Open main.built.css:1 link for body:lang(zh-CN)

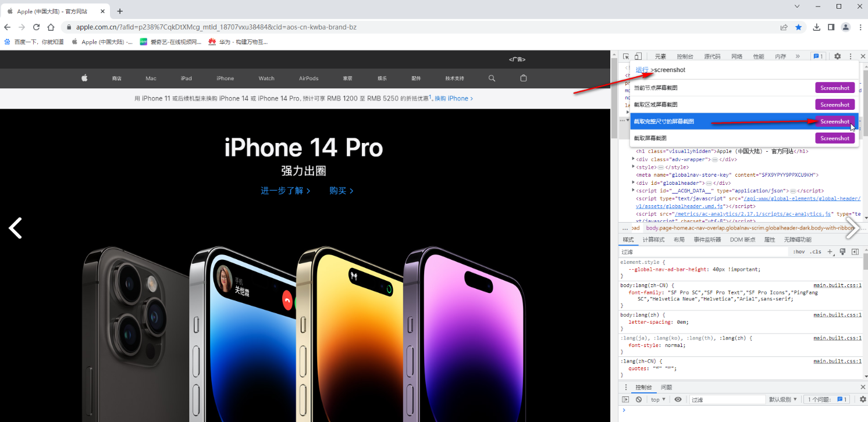pyautogui.click(x=837, y=285)
